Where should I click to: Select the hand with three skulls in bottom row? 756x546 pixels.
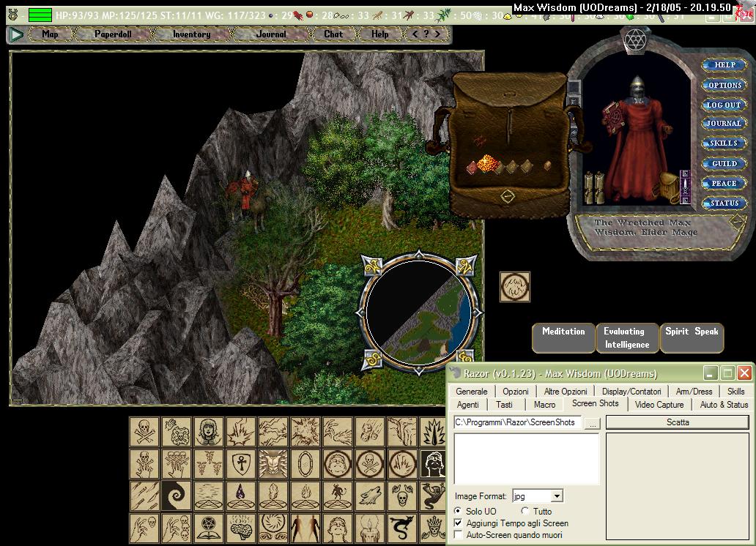tap(177, 528)
